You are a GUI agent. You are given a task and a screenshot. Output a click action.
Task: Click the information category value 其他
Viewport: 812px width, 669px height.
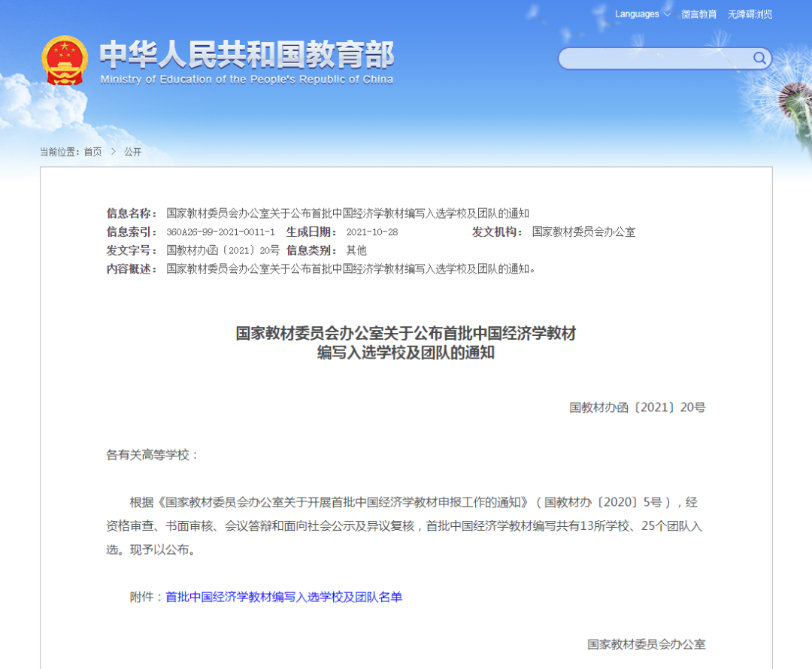click(356, 250)
